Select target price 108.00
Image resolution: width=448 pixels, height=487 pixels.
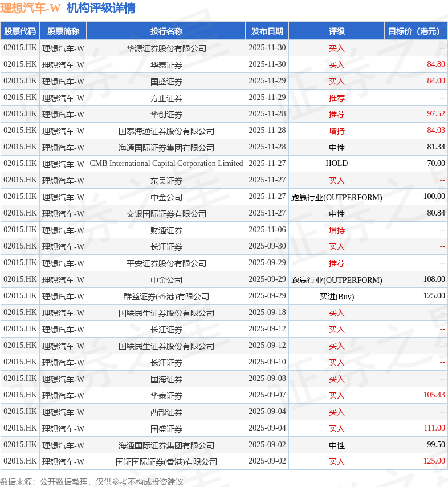click(434, 279)
